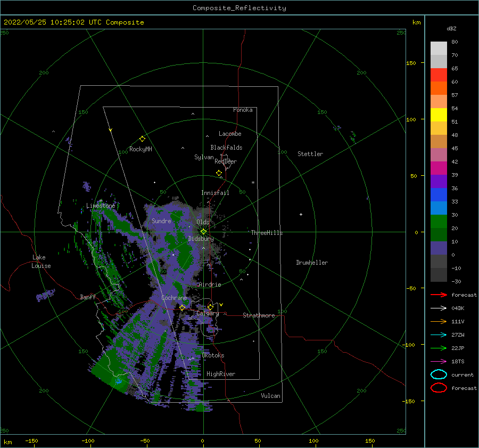Select the 42 dBZ magenta swatch
Screen dimensions: 479x448
(x=439, y=168)
